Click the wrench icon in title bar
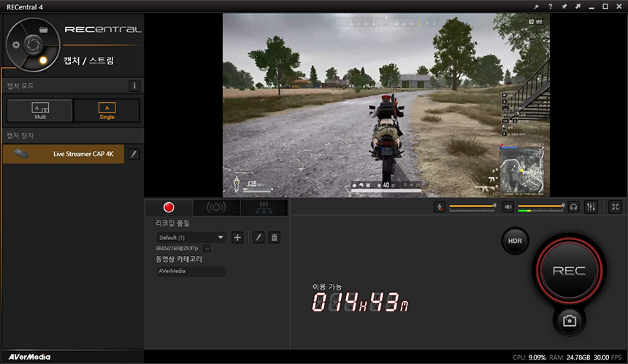628x364 pixels. (536, 7)
